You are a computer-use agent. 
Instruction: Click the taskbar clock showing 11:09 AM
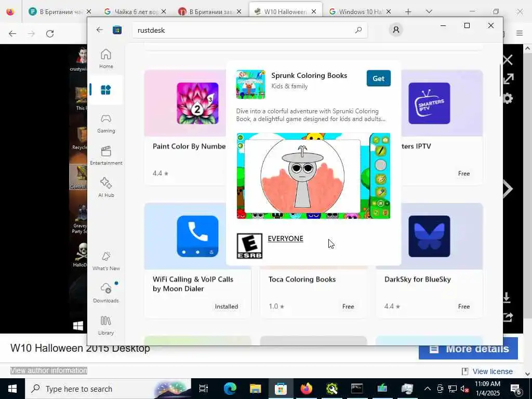[487, 389]
